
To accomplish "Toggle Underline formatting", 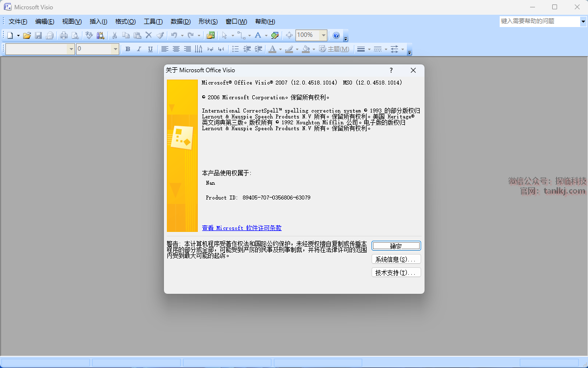I will click(150, 49).
